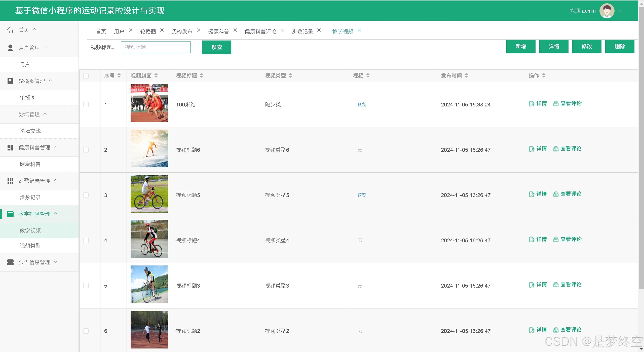Screen dimensions: 644x352
Task: Click the announcement management ticket icon
Action: [x=10, y=262]
